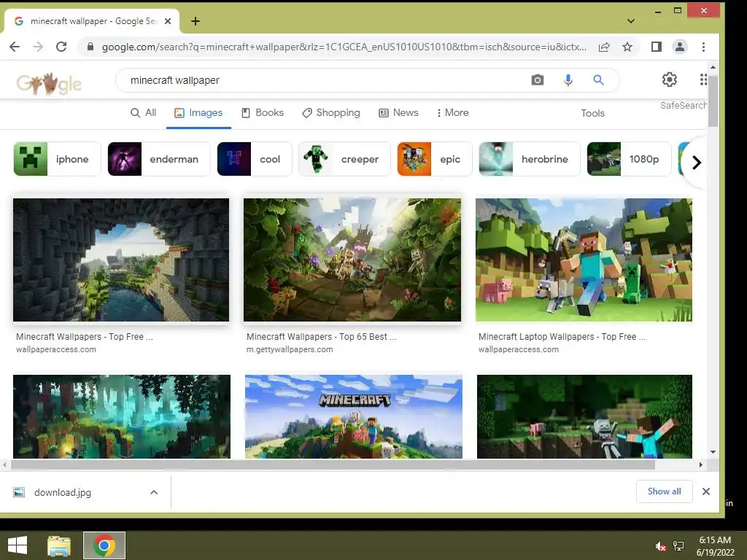Screen dimensions: 747x560
Task: Close the minecraft wallpaper tab
Action: (168, 21)
